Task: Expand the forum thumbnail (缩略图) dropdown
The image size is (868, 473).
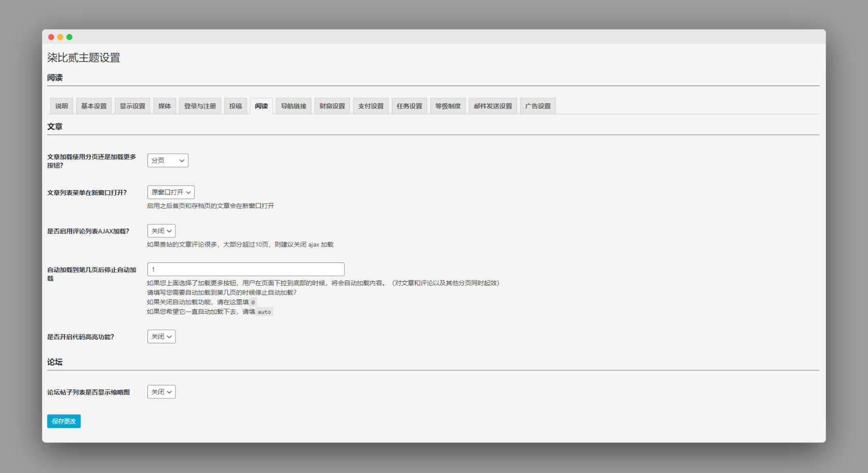Action: 161,392
